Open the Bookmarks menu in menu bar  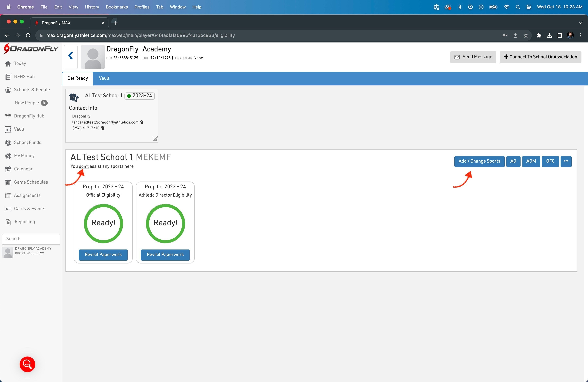(117, 7)
